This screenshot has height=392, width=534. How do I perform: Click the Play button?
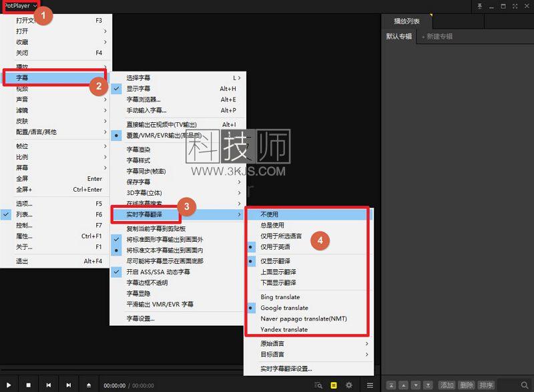pos(9,385)
